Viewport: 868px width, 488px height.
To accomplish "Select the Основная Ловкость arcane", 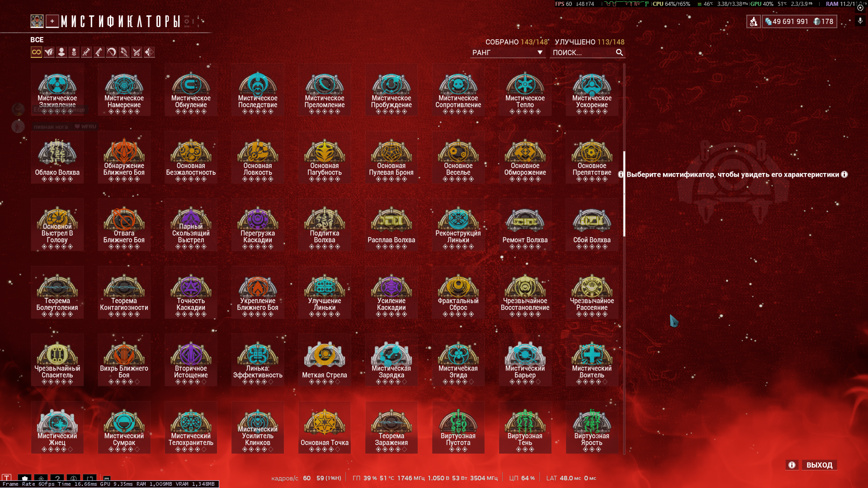I will 258,157.
